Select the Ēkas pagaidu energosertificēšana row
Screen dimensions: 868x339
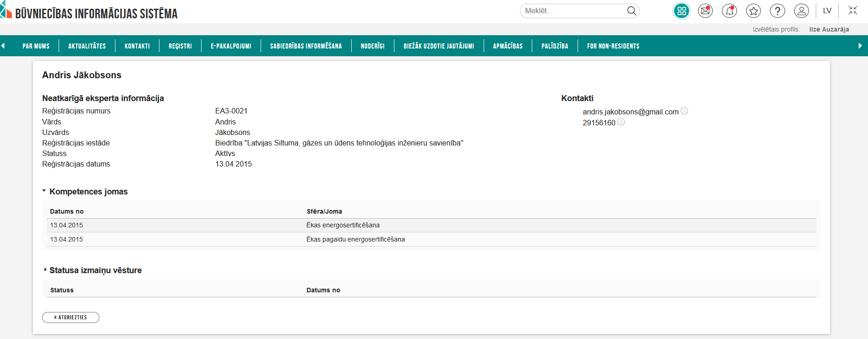click(x=431, y=239)
